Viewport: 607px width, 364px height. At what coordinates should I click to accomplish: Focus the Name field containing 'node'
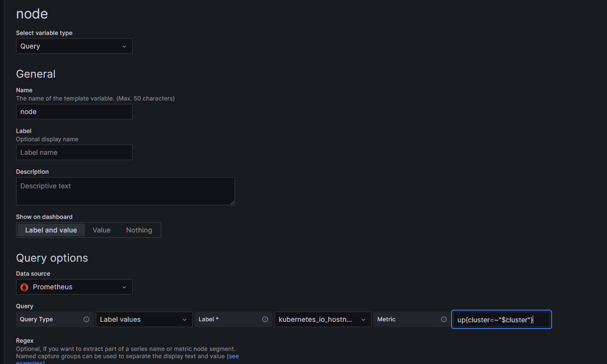point(74,112)
